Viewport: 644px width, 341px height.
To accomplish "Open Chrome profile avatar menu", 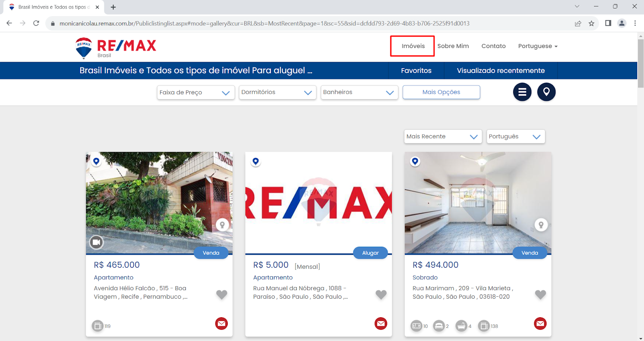I will [622, 23].
